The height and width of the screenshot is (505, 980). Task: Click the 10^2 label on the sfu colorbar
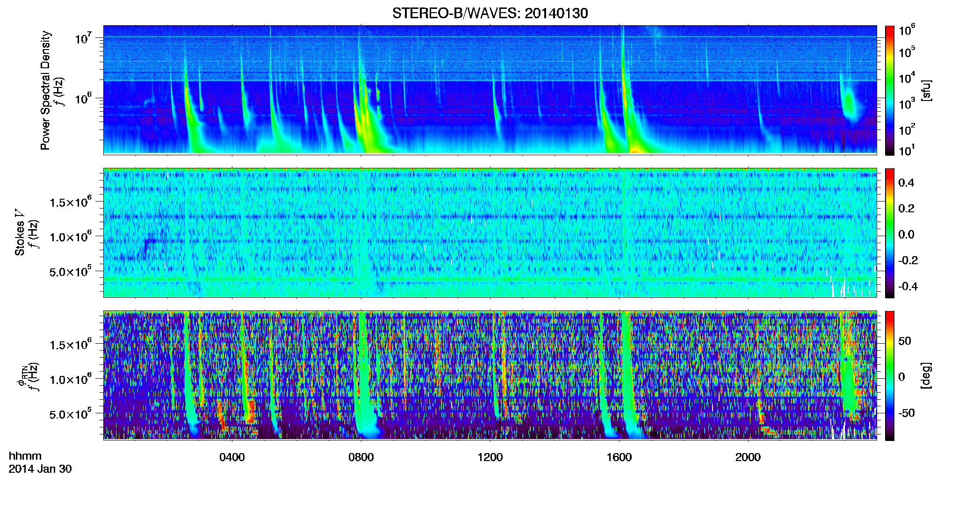(907, 129)
